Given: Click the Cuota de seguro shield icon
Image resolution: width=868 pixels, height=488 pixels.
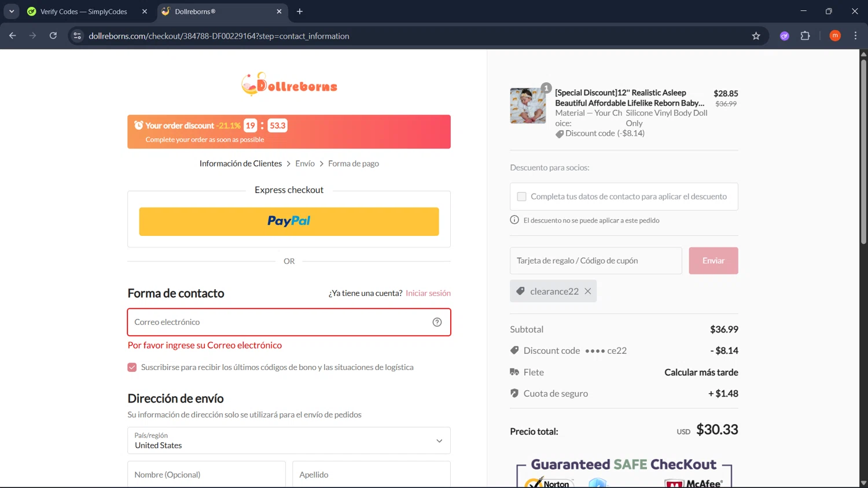Looking at the screenshot, I should (x=514, y=393).
